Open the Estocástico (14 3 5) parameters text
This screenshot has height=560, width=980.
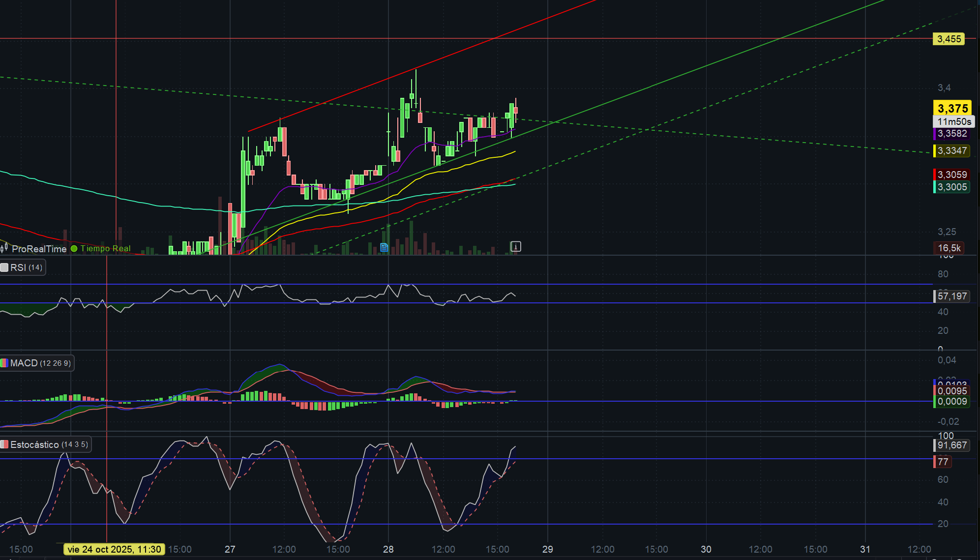[x=75, y=444]
